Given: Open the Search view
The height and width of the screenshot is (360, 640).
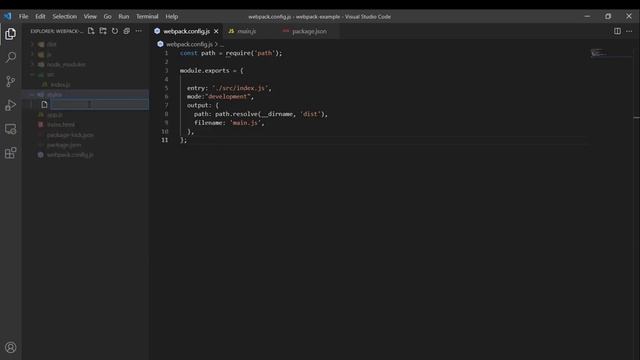Looking at the screenshot, I should click(11, 57).
